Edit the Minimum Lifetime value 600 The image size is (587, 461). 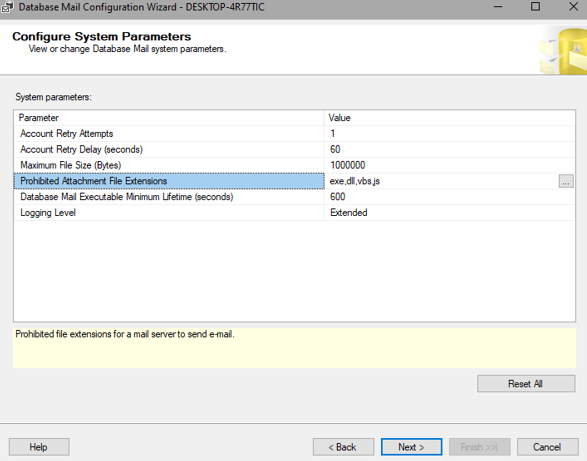(450, 197)
